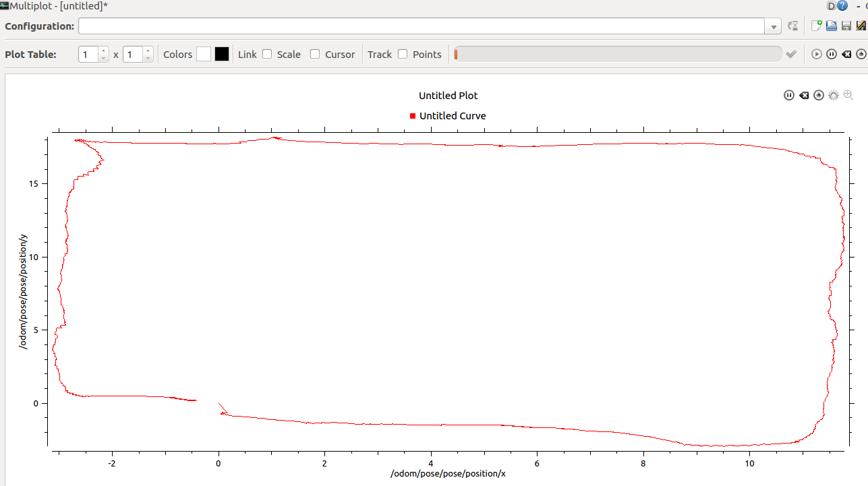Enable the Link Scale checkbox
This screenshot has width=868, height=486.
click(x=267, y=54)
